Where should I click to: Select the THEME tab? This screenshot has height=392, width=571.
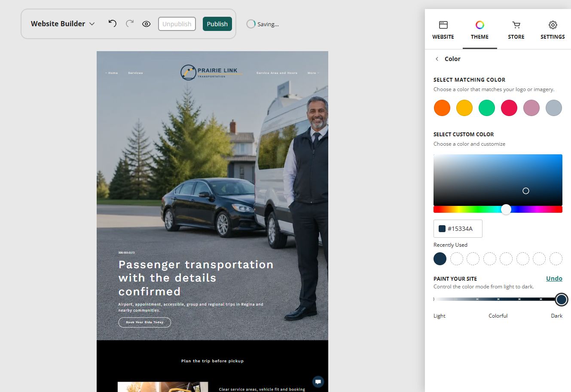tap(479, 30)
